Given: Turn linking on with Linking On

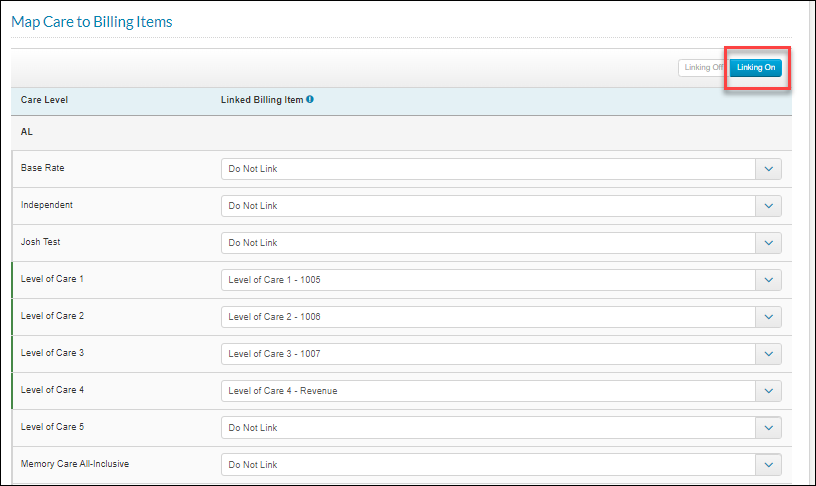Looking at the screenshot, I should click(756, 68).
